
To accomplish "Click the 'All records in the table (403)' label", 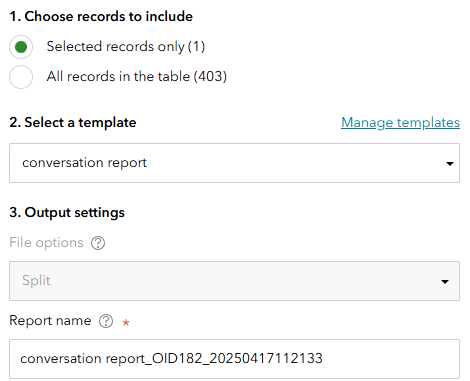I will tap(137, 77).
